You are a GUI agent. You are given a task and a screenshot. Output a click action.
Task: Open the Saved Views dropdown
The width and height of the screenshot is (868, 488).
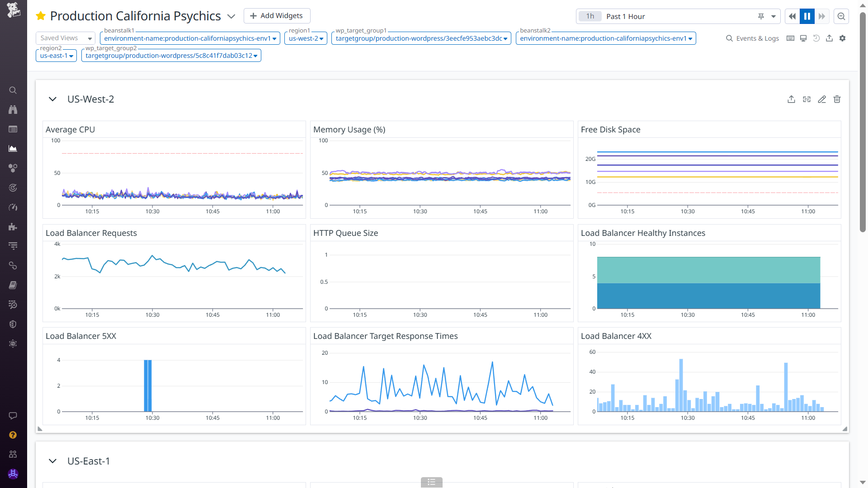(65, 38)
